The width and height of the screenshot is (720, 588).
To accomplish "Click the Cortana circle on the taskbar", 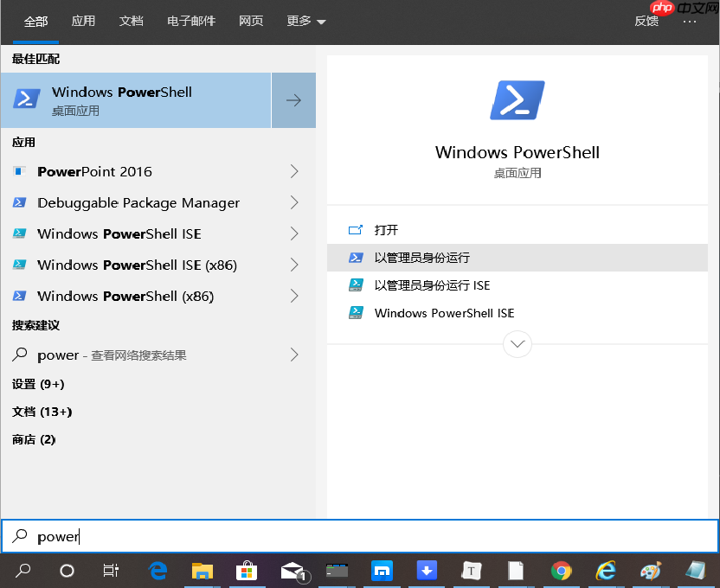I will pyautogui.click(x=65, y=572).
